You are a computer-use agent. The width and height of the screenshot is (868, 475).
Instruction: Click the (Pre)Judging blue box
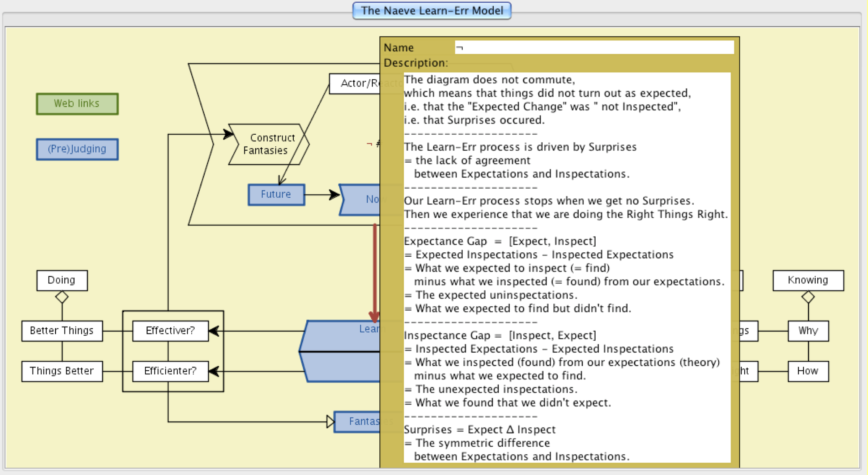pos(77,149)
